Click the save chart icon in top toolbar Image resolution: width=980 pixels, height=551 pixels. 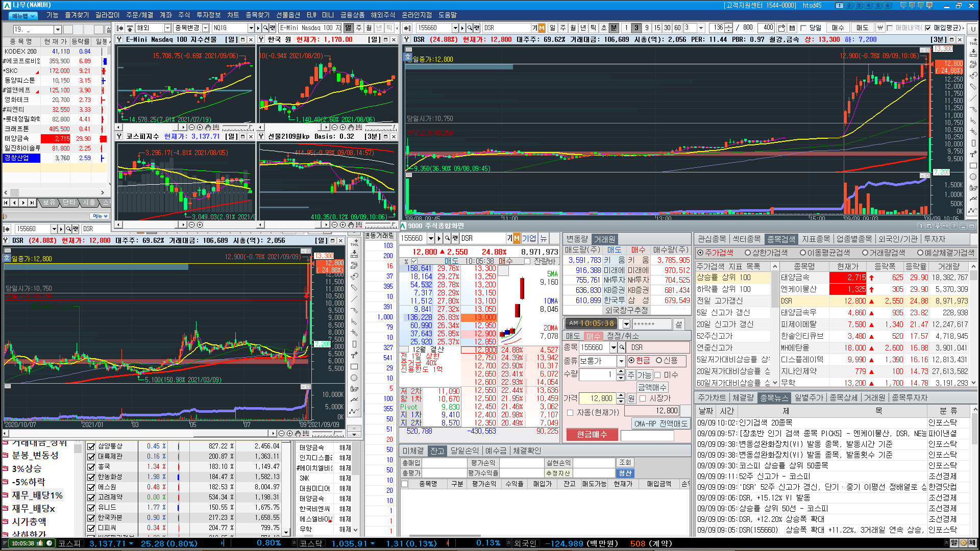[792, 28]
